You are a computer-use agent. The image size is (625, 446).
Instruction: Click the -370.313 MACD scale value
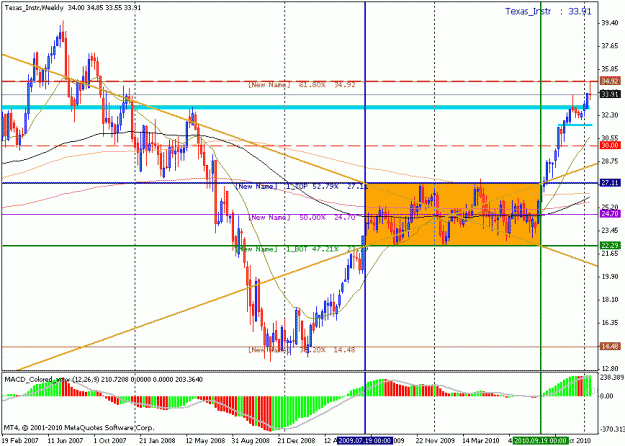pos(611,430)
